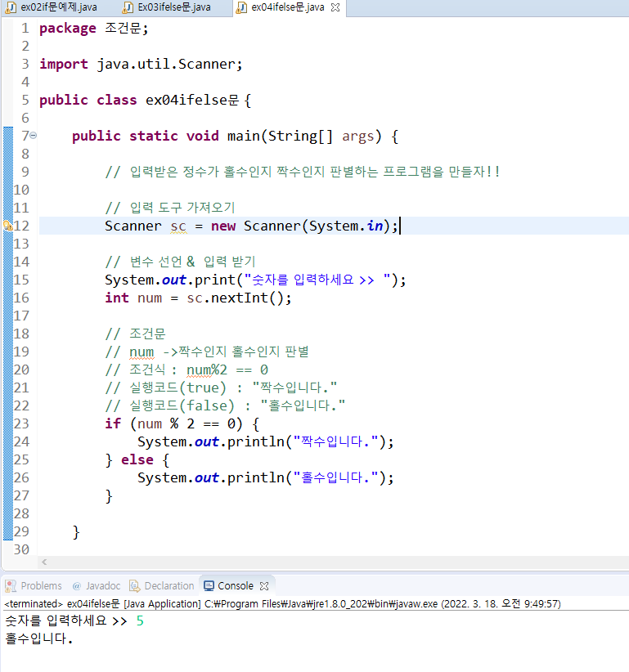Click the warning marker on line 12
629x672 pixels.
[7, 226]
